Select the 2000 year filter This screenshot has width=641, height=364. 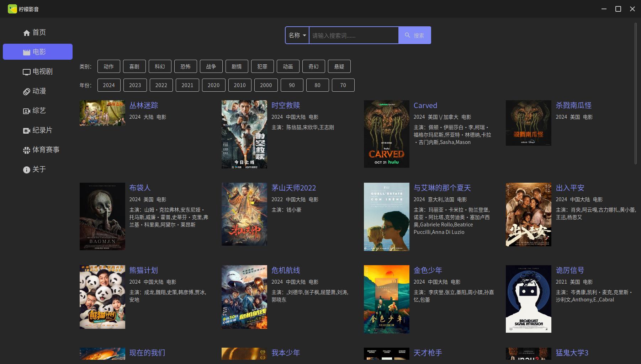266,85
